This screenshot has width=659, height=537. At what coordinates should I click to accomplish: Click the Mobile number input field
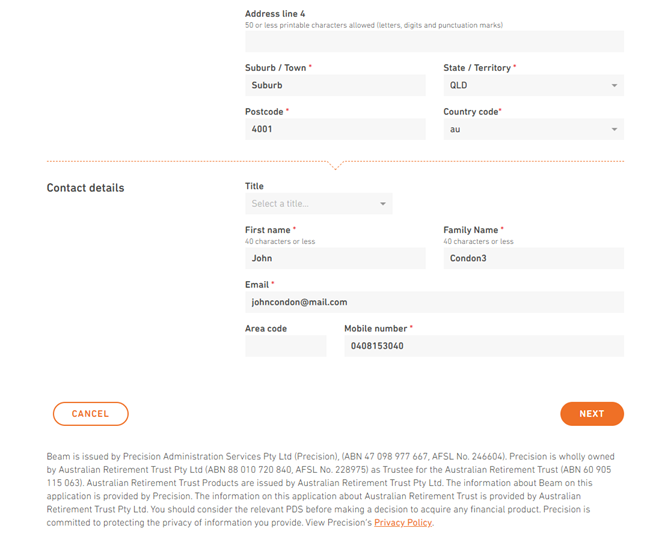click(484, 346)
